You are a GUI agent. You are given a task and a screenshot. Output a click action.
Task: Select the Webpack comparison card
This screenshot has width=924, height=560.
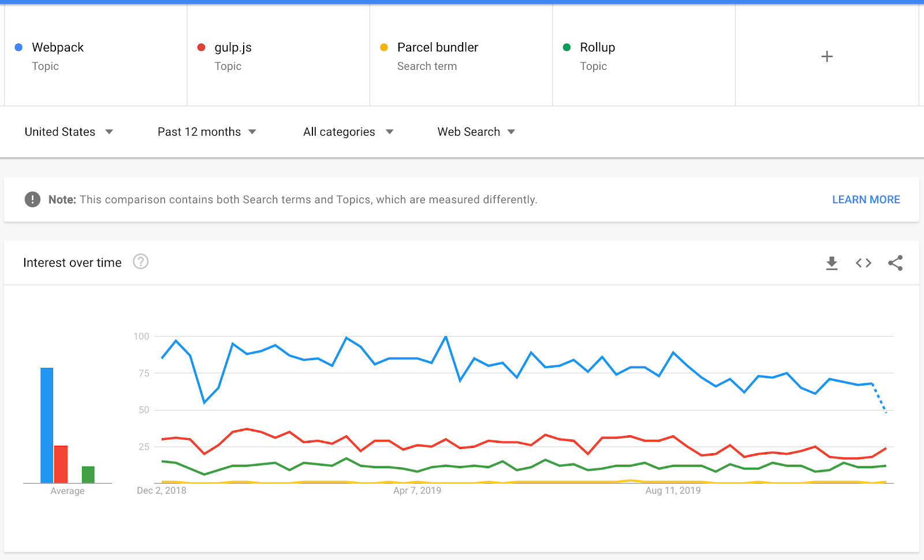coord(95,55)
